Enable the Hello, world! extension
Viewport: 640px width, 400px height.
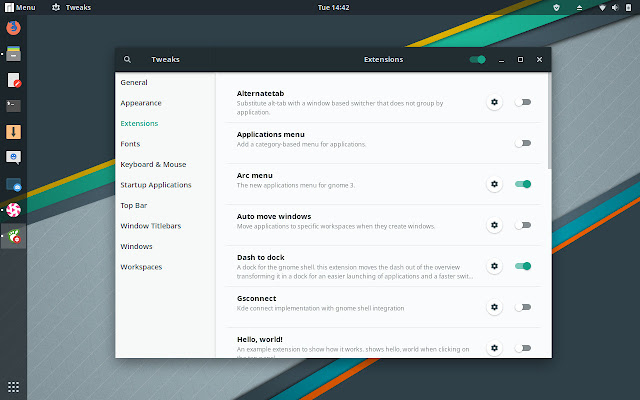(x=523, y=348)
